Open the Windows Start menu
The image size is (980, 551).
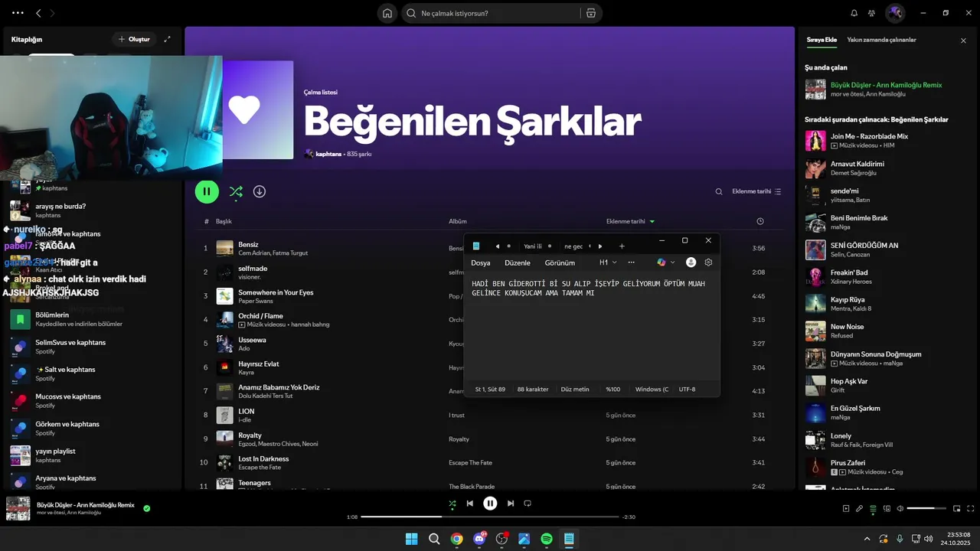tap(411, 539)
